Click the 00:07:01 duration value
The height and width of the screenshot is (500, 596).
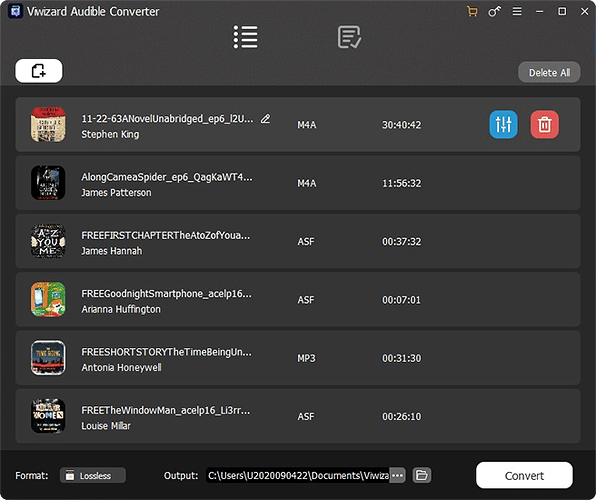pos(401,300)
